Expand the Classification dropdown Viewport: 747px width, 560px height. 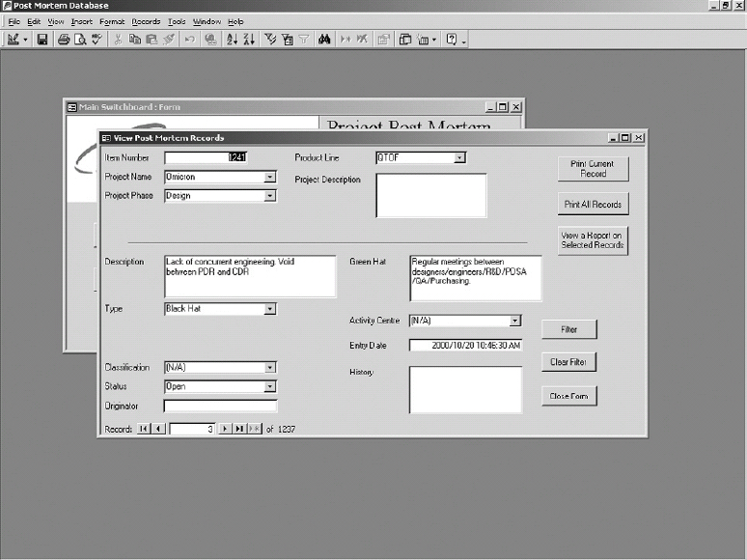click(x=269, y=368)
